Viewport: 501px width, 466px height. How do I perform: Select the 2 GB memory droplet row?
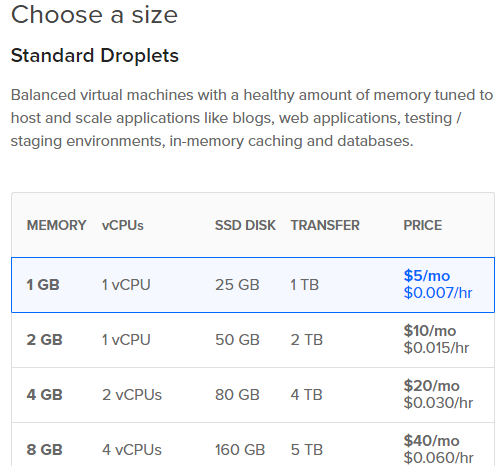click(253, 340)
